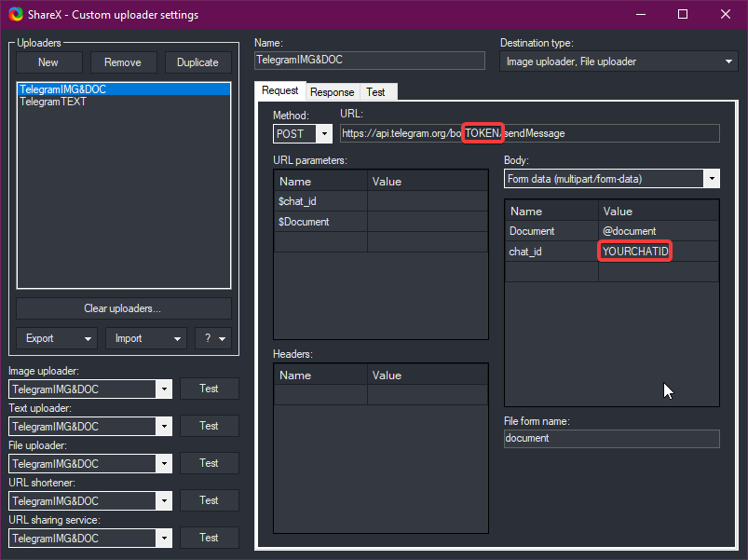Click the empty Headers name cell
This screenshot has width=748, height=560.
320,395
